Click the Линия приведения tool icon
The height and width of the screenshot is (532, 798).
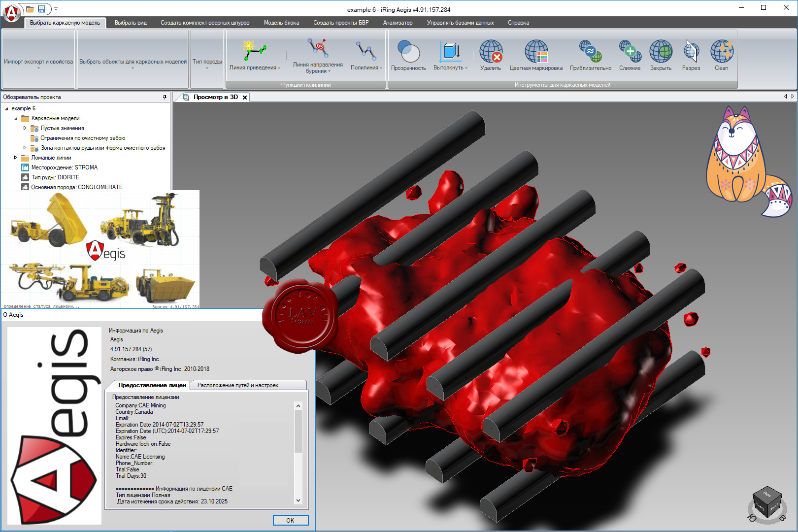[x=255, y=50]
